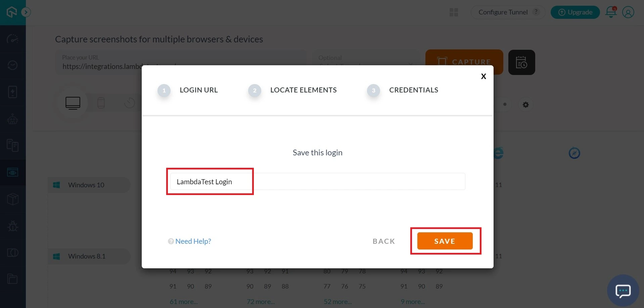Switch to the LOCATE ELEMENTS step
The width and height of the screenshot is (644, 308).
click(303, 90)
